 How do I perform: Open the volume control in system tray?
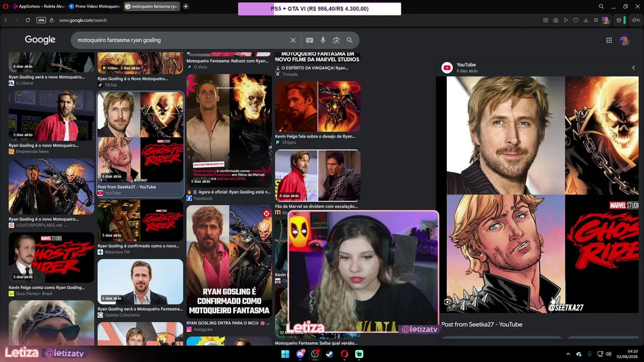pos(608,354)
